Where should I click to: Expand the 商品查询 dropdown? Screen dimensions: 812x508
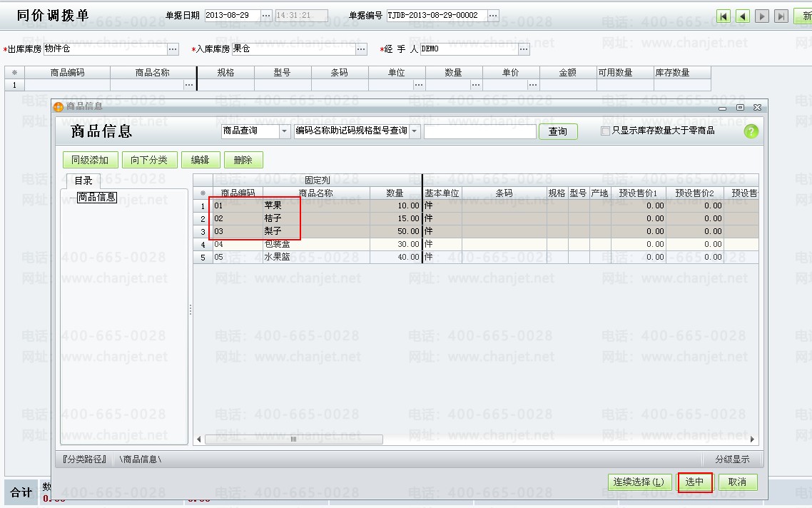tap(285, 131)
